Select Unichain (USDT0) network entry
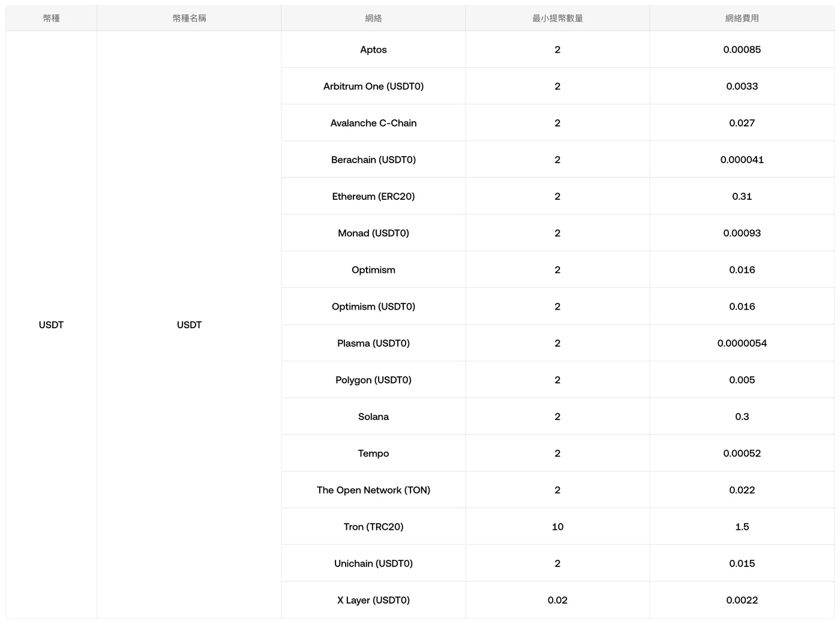The height and width of the screenshot is (624, 840). (373, 563)
